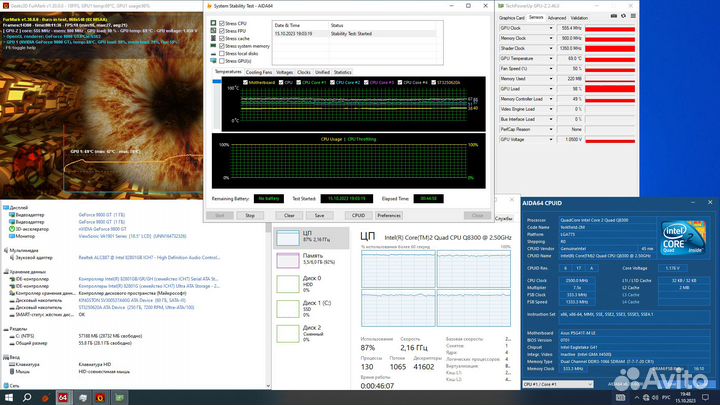Click the Intel Core 2 Quad logo

pyautogui.click(x=682, y=237)
